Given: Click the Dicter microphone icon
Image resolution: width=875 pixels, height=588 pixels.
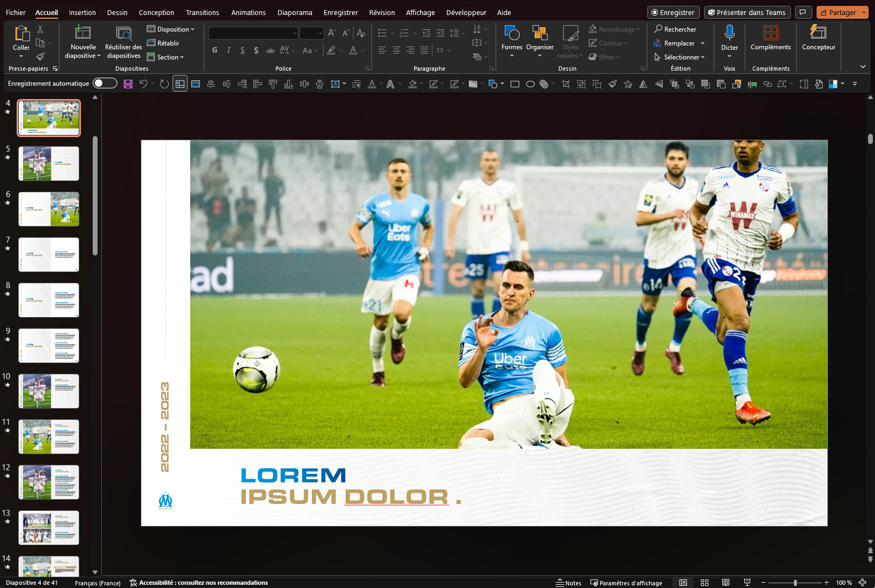Looking at the screenshot, I should (x=729, y=33).
